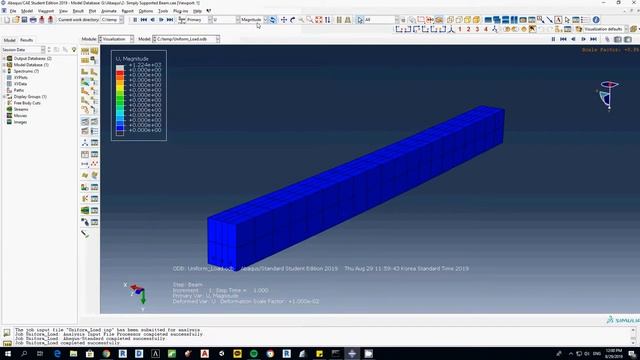Click the blue help info icon
640x360 pixels.
(596, 20)
